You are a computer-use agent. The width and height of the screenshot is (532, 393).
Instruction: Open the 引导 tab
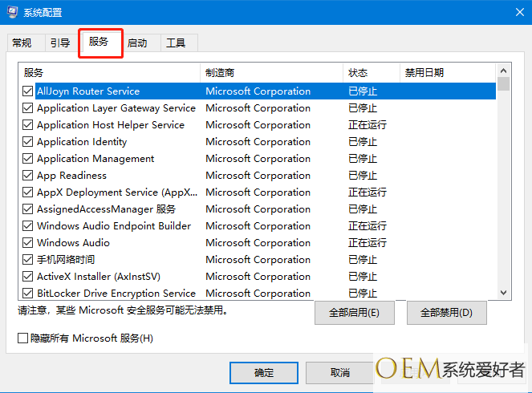(x=60, y=43)
